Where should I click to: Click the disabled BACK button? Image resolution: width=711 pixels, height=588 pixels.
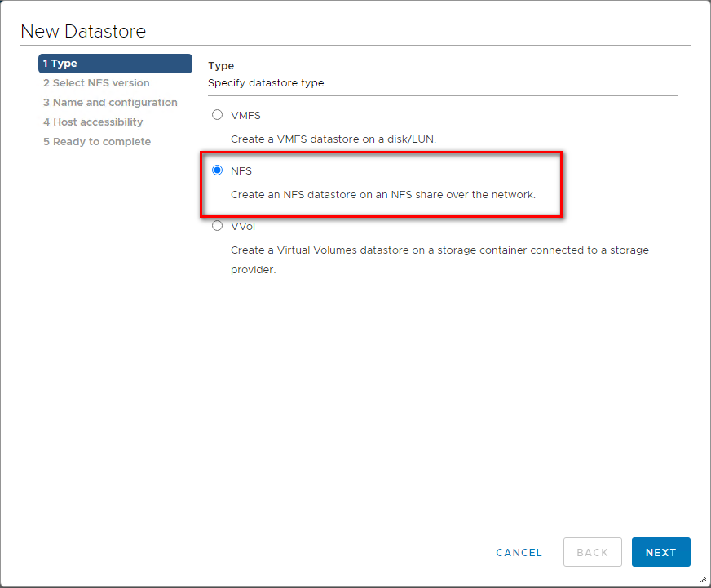[x=592, y=552]
